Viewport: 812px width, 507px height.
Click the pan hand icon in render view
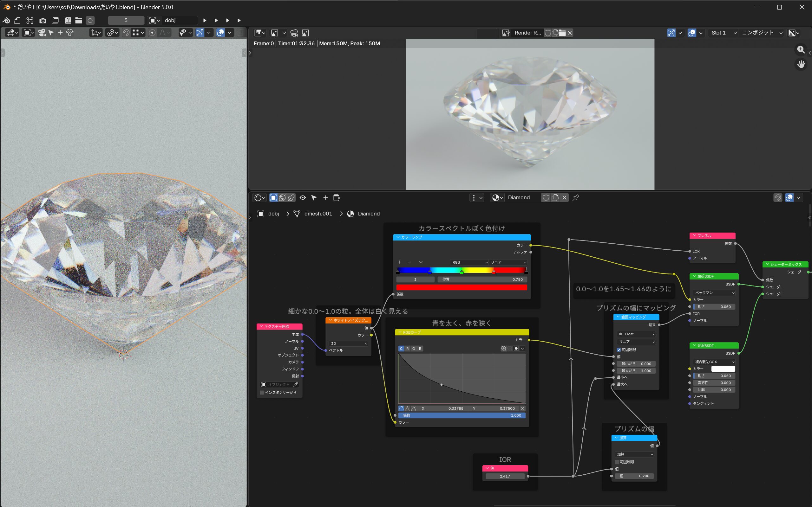click(801, 64)
